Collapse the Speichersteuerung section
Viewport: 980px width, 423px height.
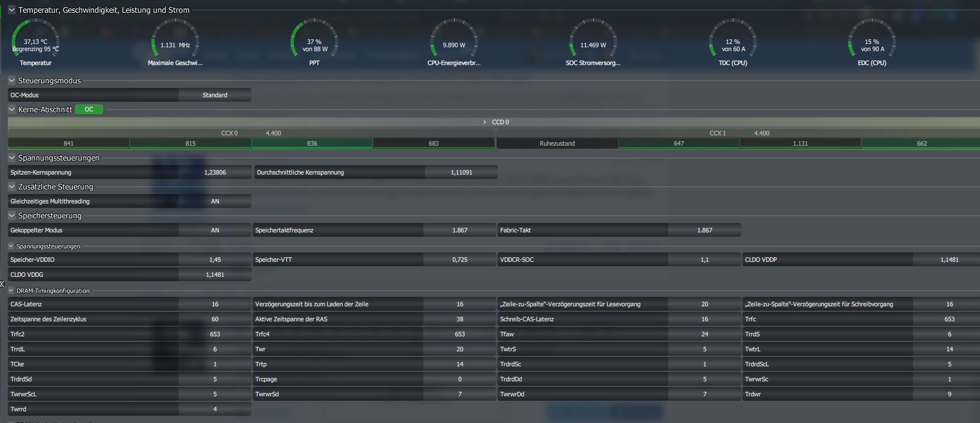(11, 216)
